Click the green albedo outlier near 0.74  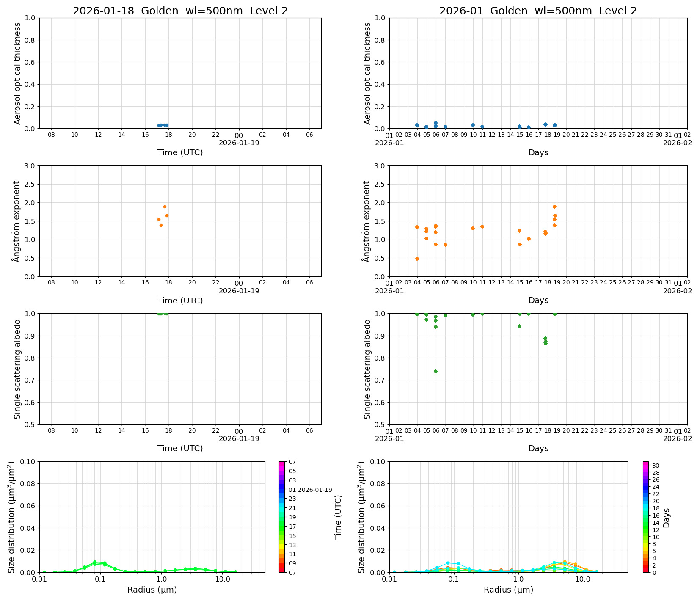[x=435, y=371]
